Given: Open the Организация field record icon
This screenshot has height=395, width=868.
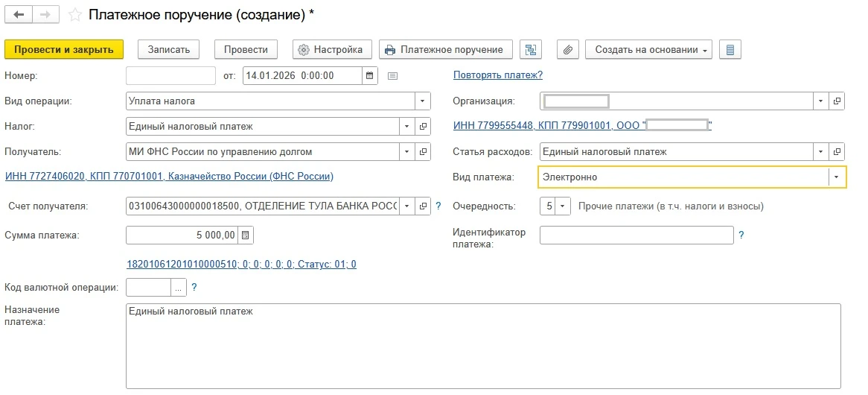Looking at the screenshot, I should click(x=837, y=101).
